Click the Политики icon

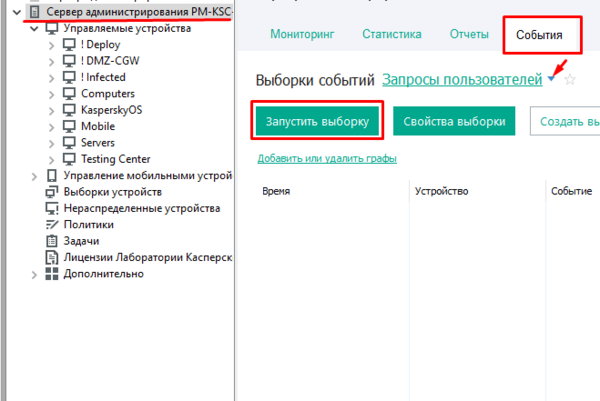tap(52, 225)
